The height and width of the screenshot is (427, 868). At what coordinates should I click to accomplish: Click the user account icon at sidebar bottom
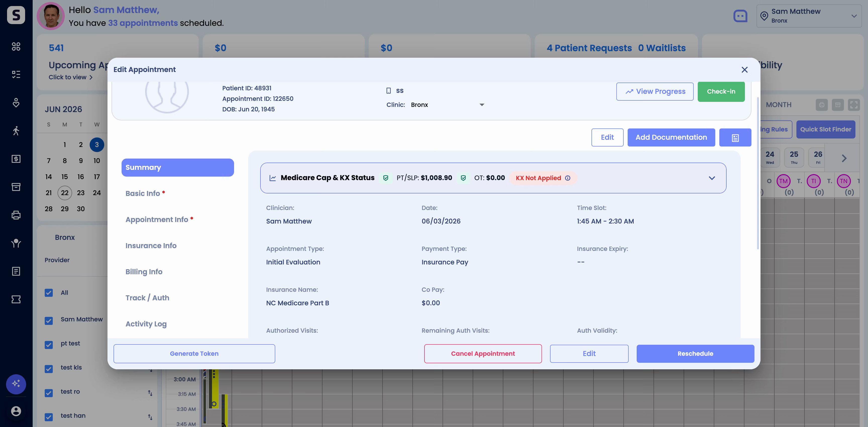[16, 411]
